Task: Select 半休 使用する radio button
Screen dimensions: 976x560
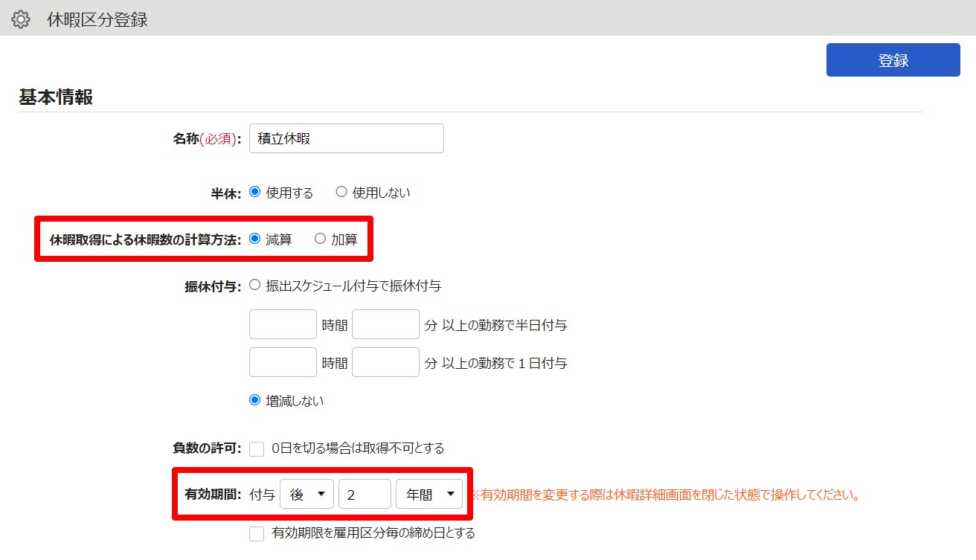Action: point(255,192)
